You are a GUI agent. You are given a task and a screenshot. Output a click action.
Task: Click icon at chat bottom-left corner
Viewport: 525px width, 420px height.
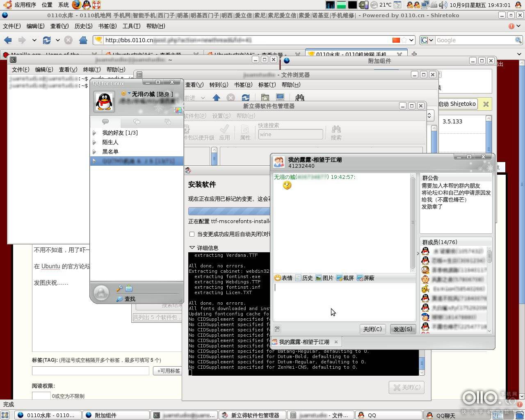click(277, 329)
